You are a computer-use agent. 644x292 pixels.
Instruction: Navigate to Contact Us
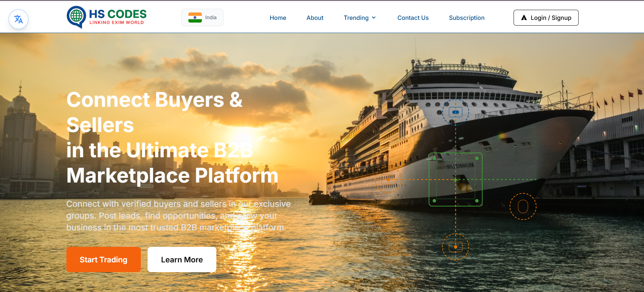tap(413, 18)
